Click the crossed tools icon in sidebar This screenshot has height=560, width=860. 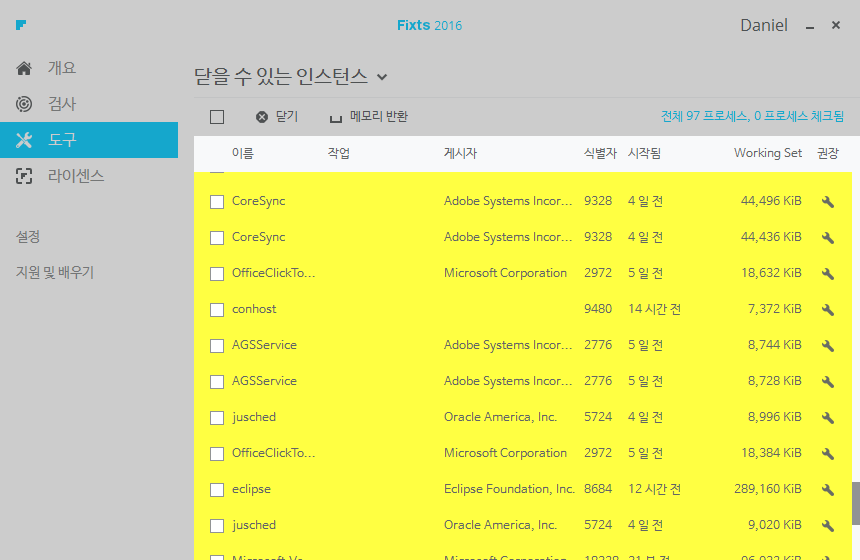[x=24, y=140]
